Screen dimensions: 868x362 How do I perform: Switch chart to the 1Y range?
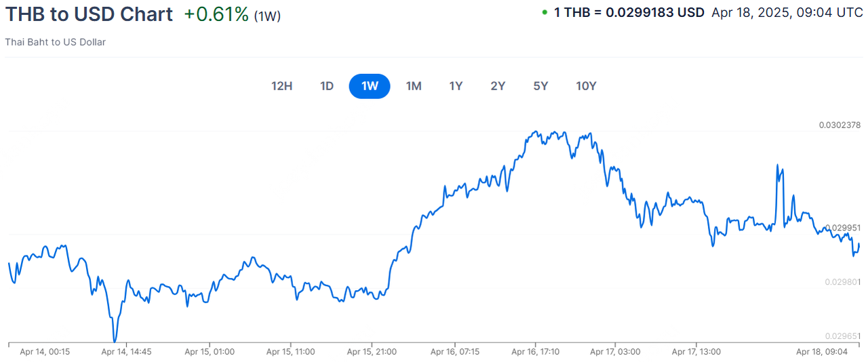coord(456,86)
